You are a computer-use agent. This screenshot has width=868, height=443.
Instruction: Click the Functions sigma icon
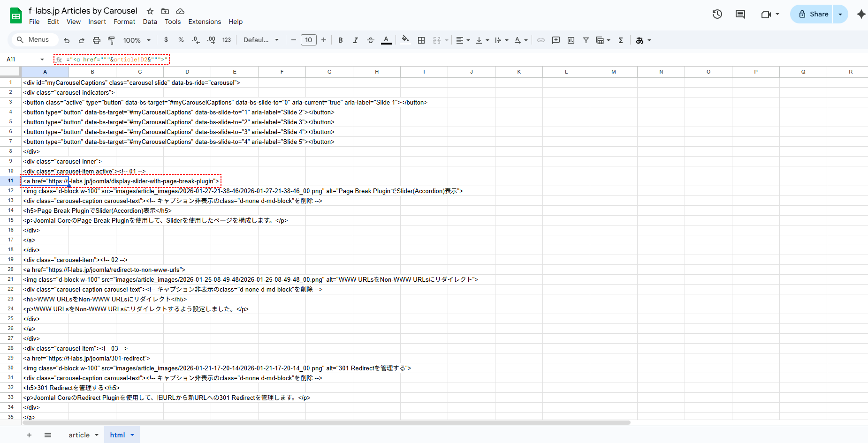[620, 40]
